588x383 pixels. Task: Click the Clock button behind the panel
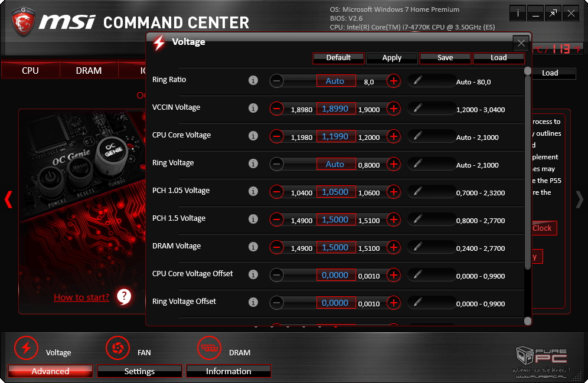[x=544, y=228]
